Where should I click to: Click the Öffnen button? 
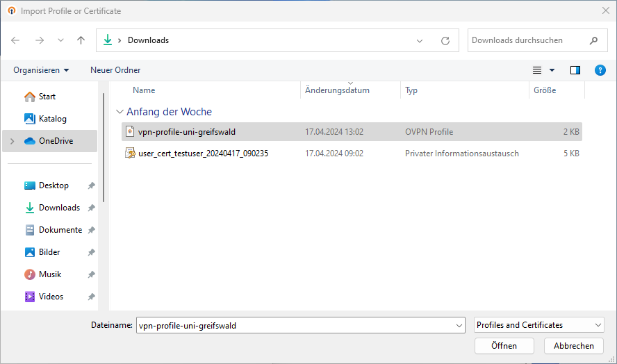(x=504, y=346)
